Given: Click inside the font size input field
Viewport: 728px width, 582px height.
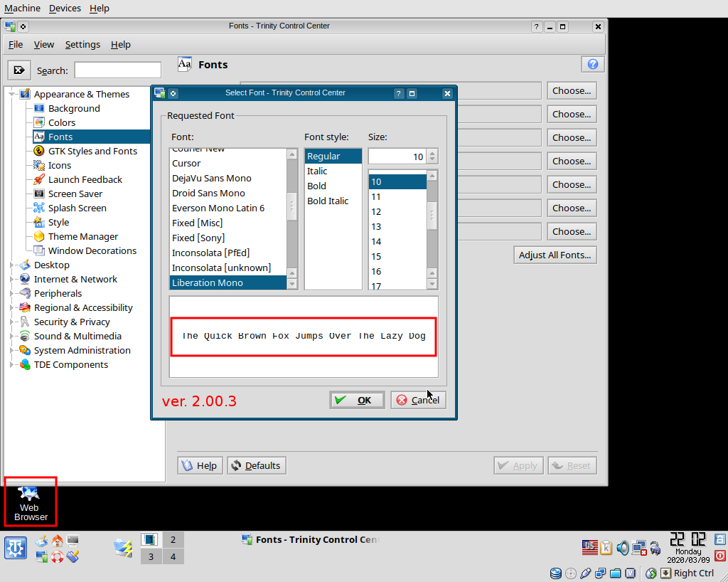Looking at the screenshot, I should (397, 157).
